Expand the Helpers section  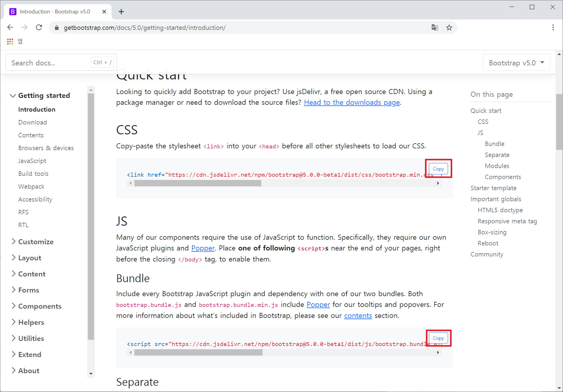[28, 322]
